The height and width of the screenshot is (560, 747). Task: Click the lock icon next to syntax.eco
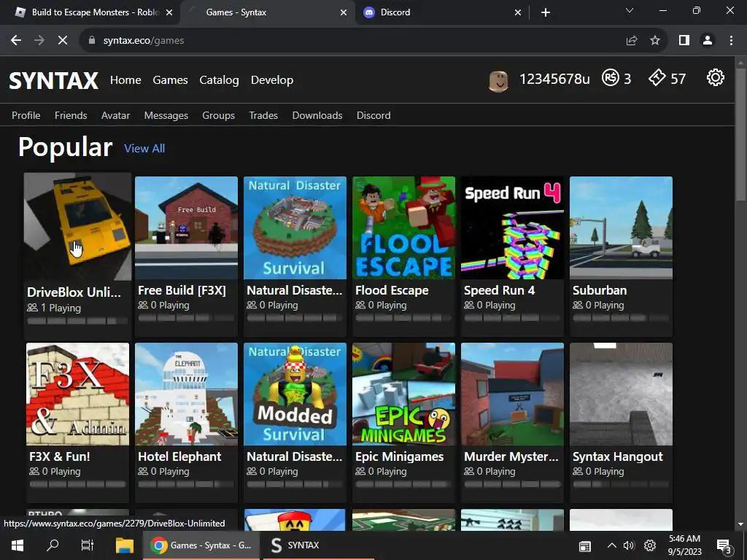pos(92,41)
